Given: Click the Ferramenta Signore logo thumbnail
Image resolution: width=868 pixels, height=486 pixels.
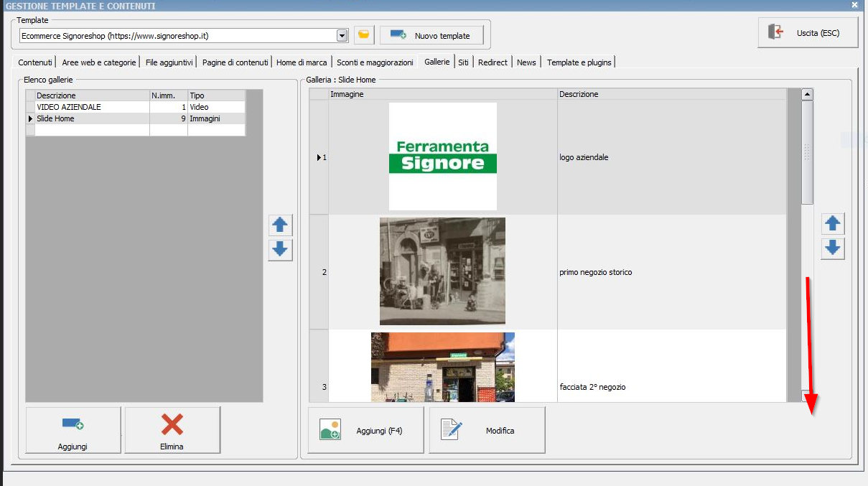Looking at the screenshot, I should click(442, 156).
